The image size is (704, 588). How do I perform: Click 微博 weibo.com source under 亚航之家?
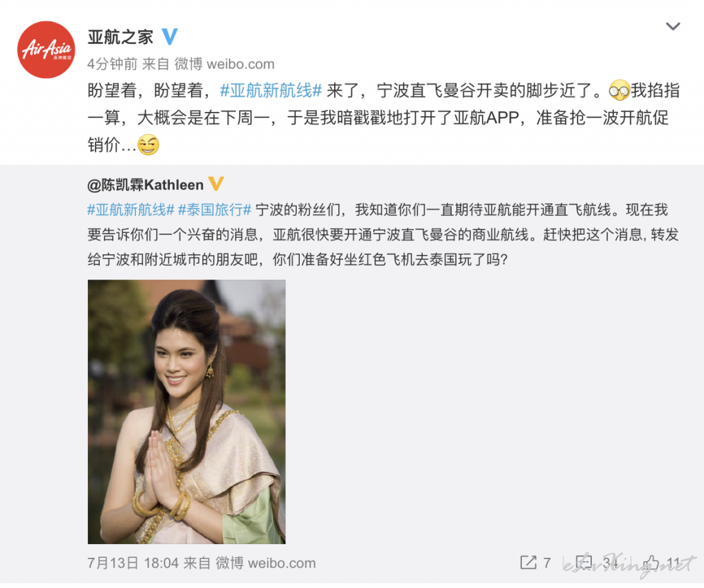pos(224,64)
